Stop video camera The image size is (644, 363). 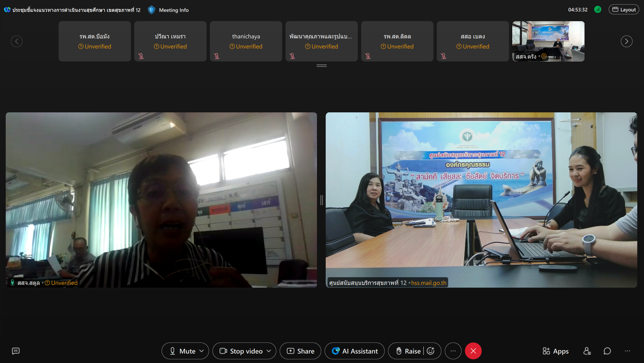[x=241, y=351]
